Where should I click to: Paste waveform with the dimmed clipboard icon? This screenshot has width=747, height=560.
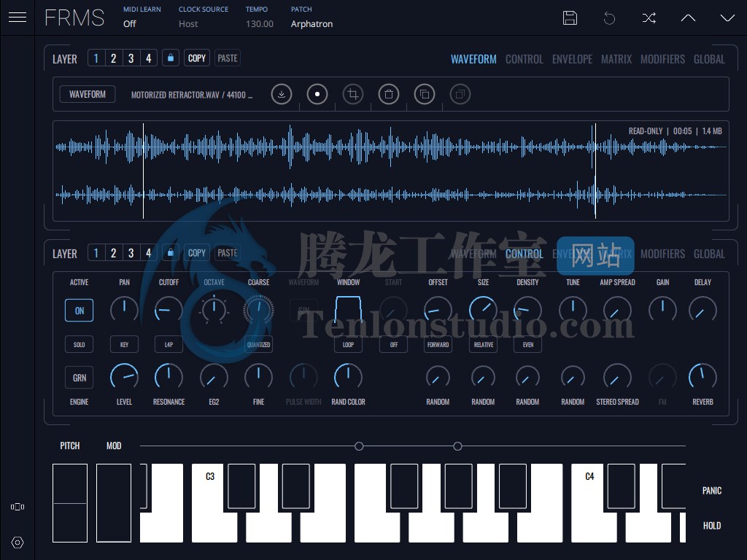[460, 94]
